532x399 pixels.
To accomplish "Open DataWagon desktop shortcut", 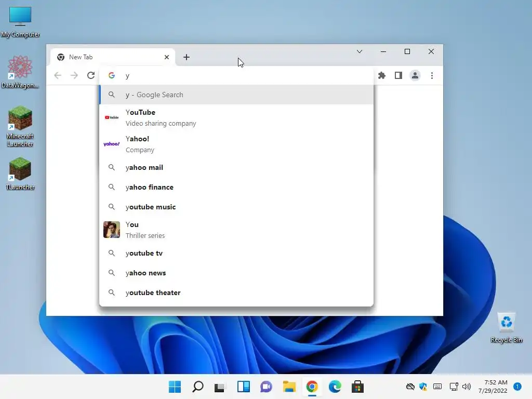I will tap(20, 72).
